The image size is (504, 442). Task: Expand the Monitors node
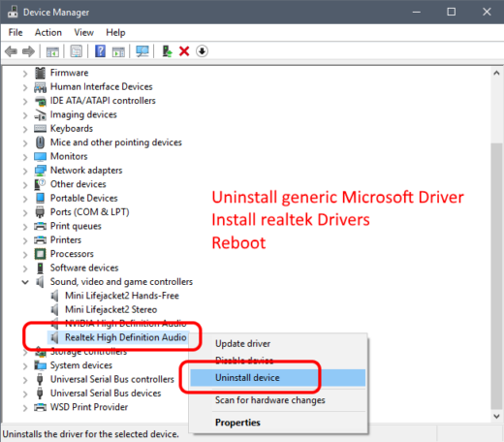(x=25, y=157)
